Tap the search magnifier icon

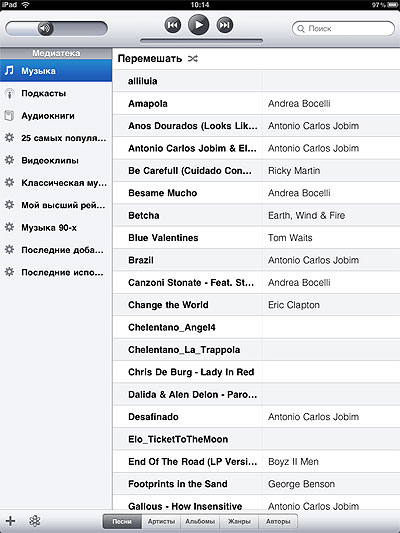301,29
